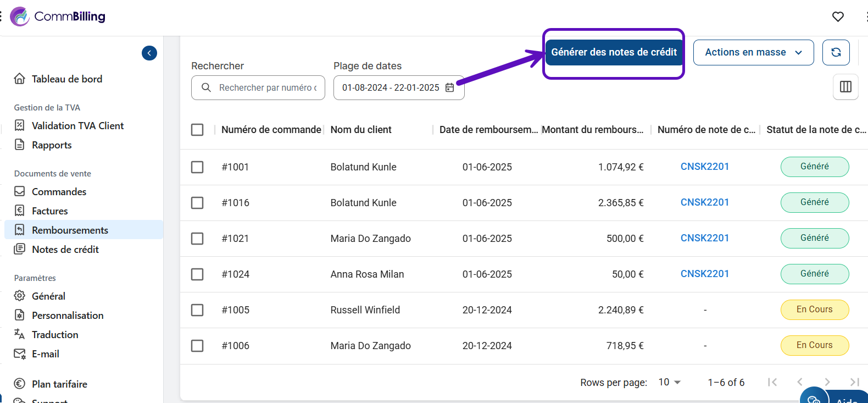
Task: Open the column layout selector icon
Action: point(845,87)
